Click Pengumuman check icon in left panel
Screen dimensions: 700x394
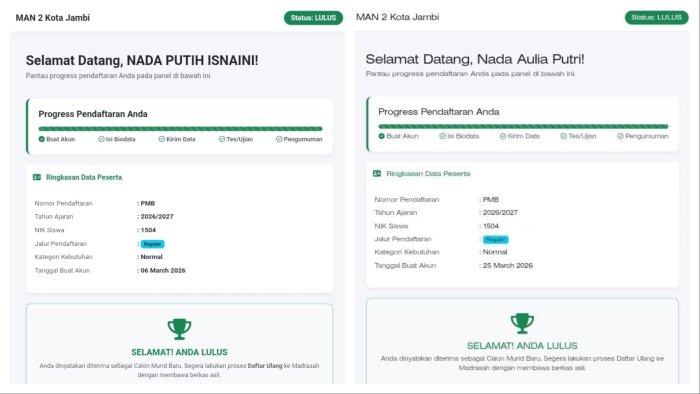pos(279,139)
